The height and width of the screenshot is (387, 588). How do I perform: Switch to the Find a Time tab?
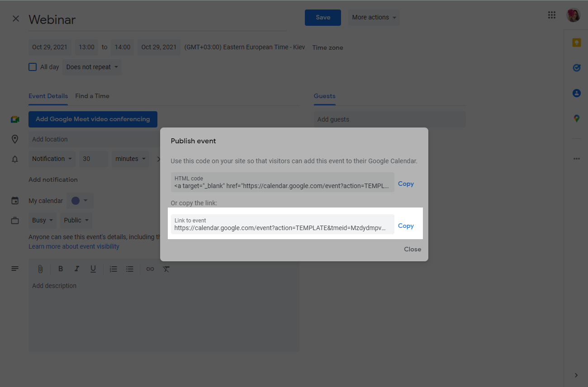[92, 96]
